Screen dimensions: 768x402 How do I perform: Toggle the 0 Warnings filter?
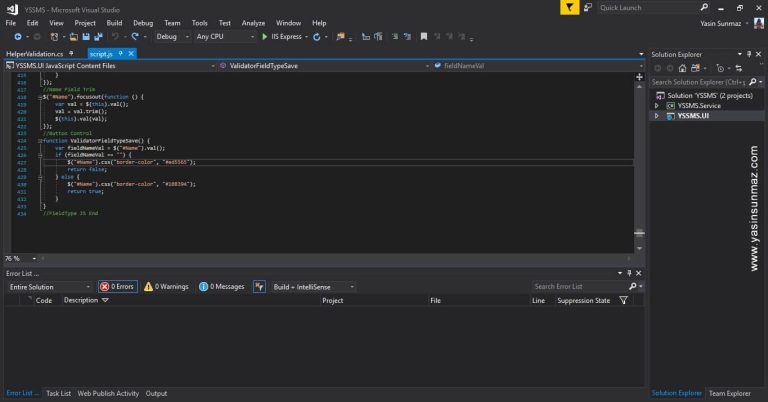(x=166, y=286)
